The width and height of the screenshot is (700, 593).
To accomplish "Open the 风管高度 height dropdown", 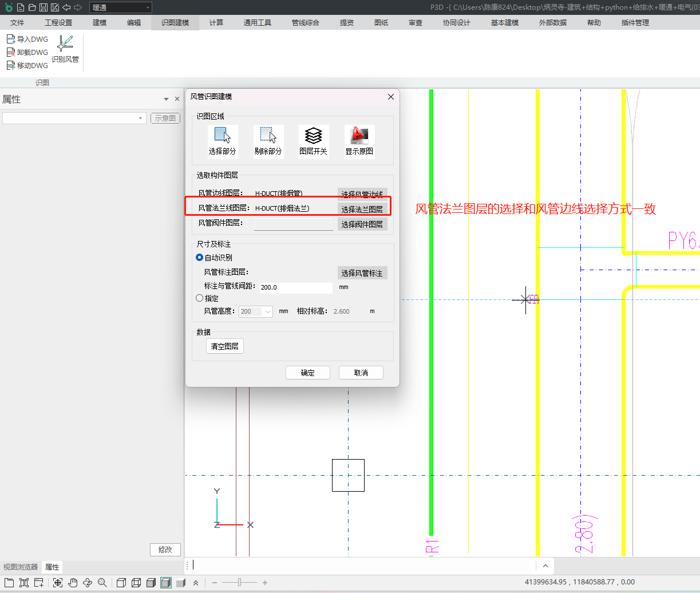I will pyautogui.click(x=267, y=311).
